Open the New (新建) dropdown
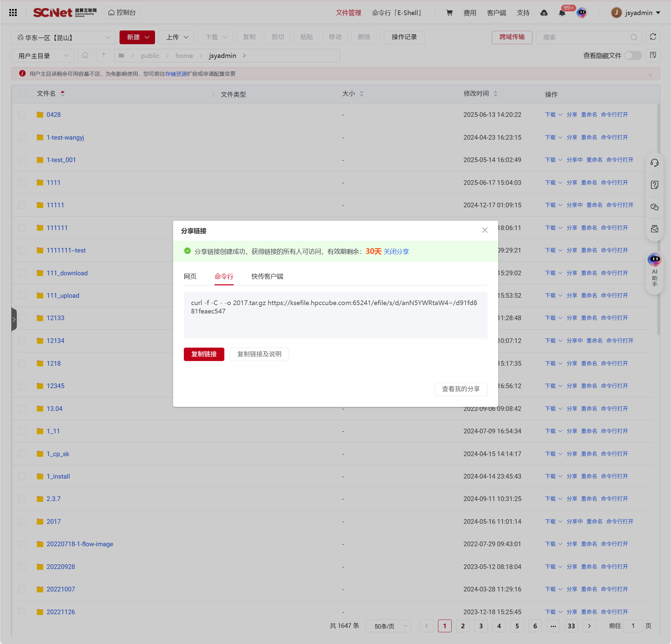 click(137, 37)
